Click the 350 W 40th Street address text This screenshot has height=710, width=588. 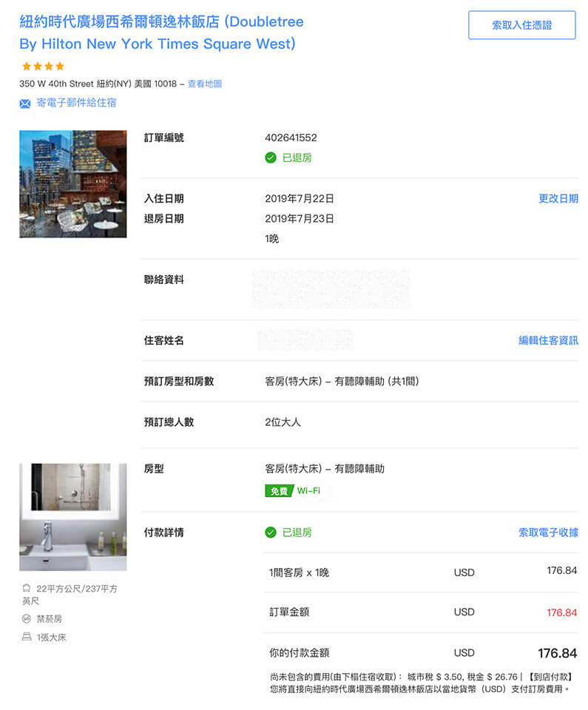[x=98, y=84]
